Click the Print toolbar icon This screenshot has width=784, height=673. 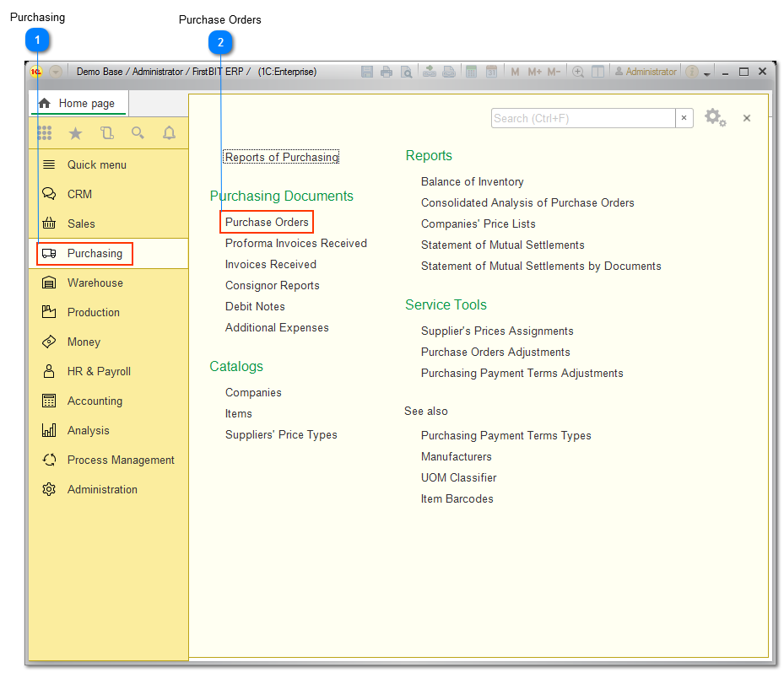coord(387,72)
